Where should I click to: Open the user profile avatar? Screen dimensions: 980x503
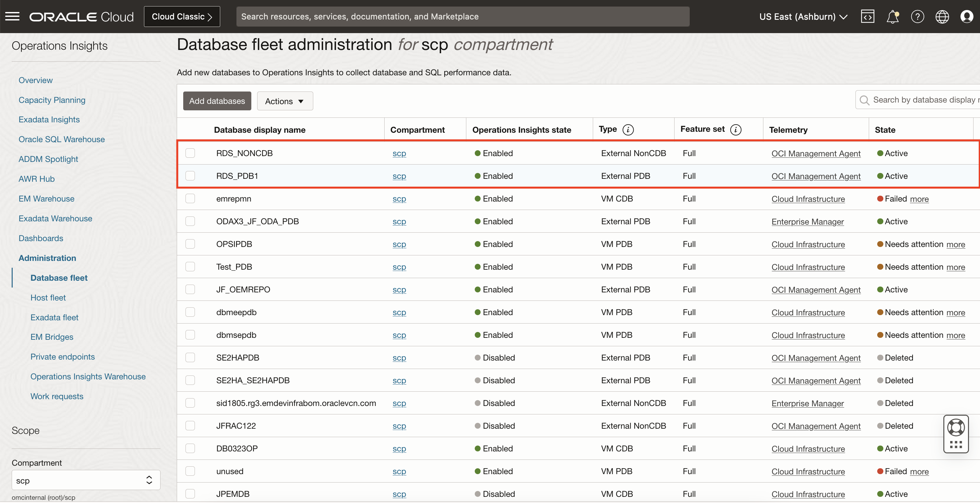(x=967, y=16)
